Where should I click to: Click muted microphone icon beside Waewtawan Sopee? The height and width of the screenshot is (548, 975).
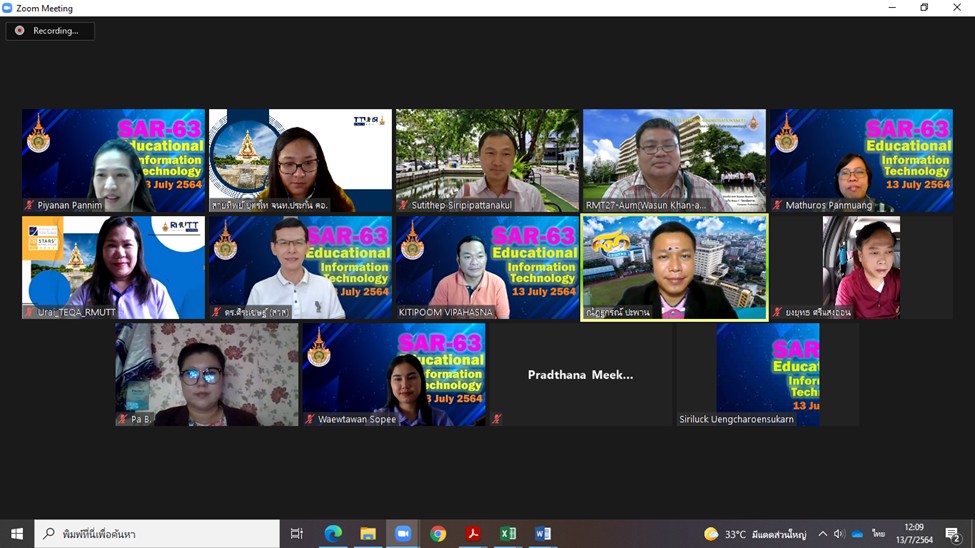tap(310, 419)
